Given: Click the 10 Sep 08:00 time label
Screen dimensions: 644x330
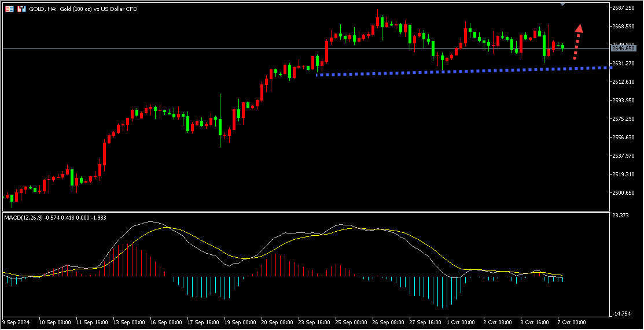Looking at the screenshot, I should (x=55, y=322).
